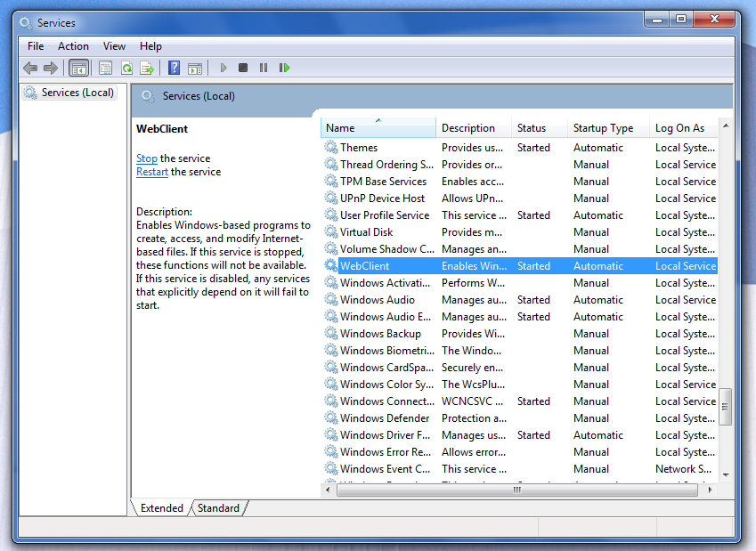The height and width of the screenshot is (551, 756).
Task: Open the Help toolbar icon
Action: [174, 68]
